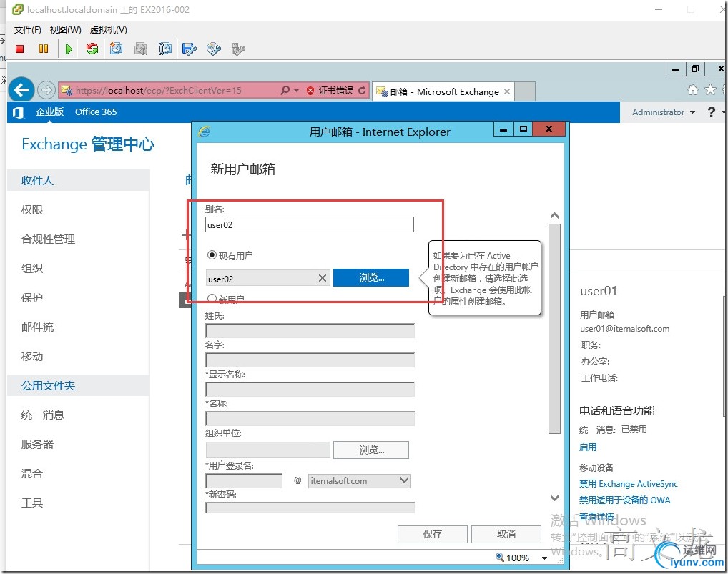Viewport: 728px width, 574px height.
Task: Click the restart VM icon
Action: [92, 49]
